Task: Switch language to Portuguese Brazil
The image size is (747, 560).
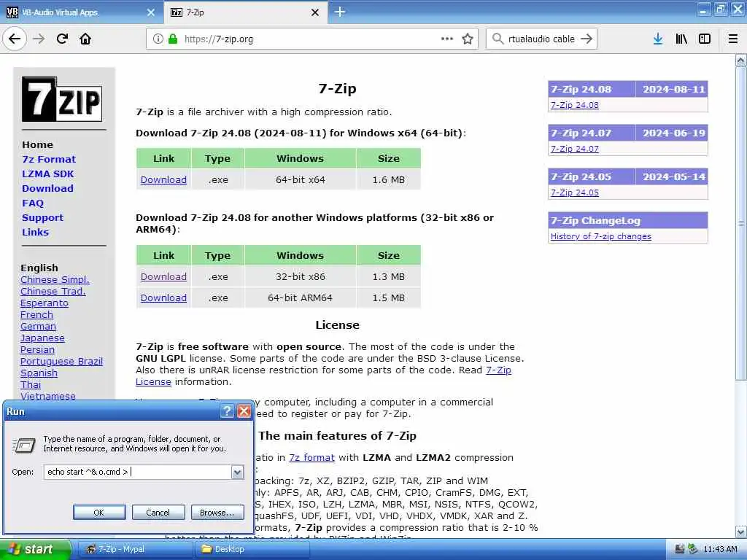Action: [x=61, y=362]
